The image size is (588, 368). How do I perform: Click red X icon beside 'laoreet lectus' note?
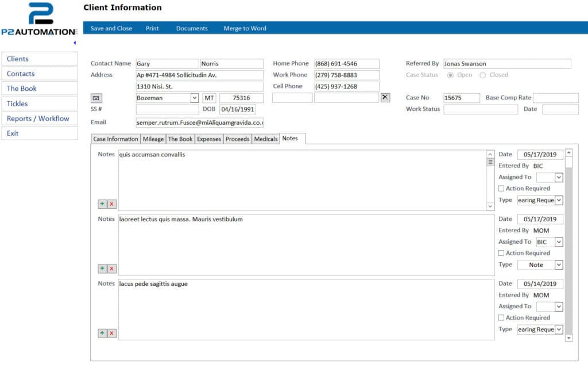tap(112, 269)
